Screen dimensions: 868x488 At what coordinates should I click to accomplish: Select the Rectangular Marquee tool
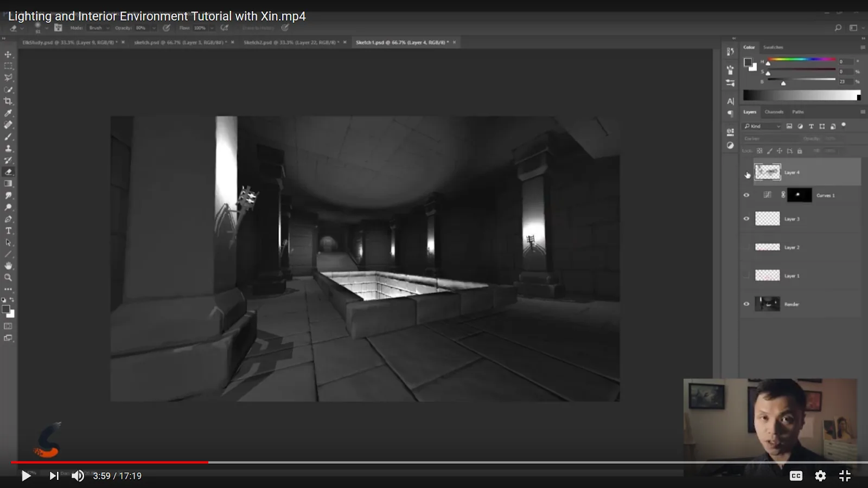pyautogui.click(x=8, y=66)
